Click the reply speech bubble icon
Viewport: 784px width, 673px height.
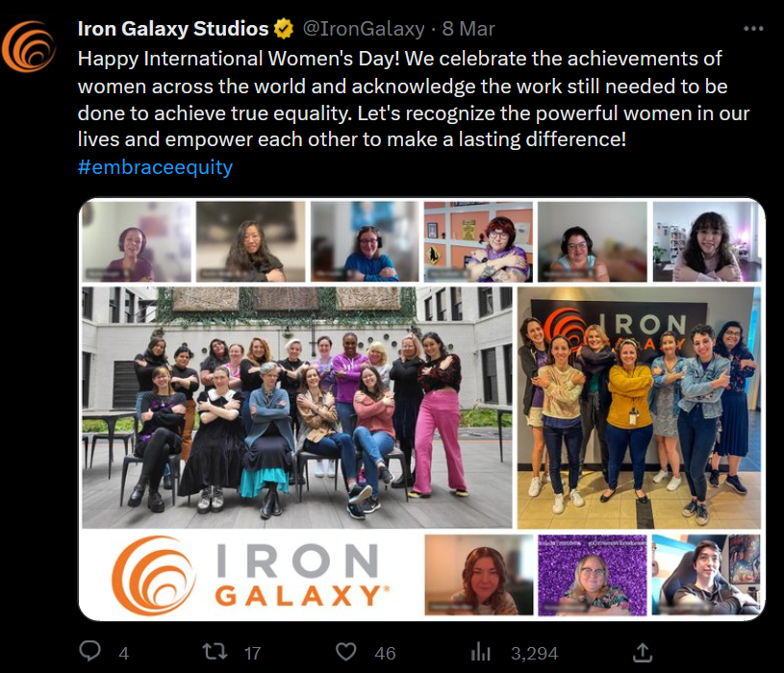click(89, 652)
